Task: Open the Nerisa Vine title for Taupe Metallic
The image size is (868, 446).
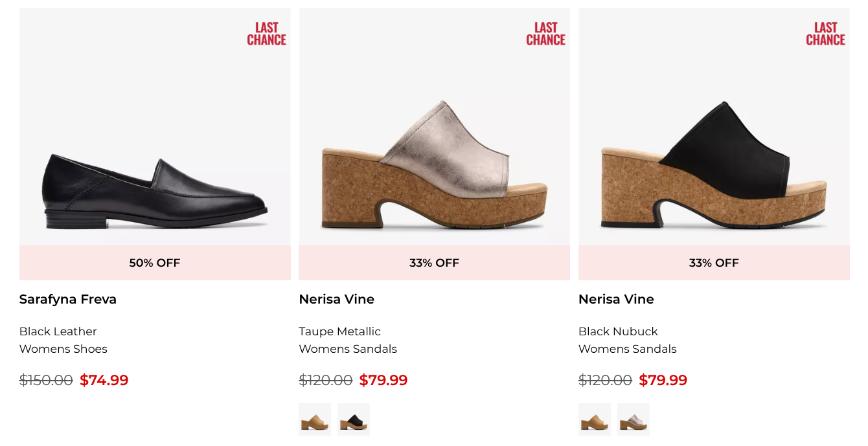Action: click(336, 299)
